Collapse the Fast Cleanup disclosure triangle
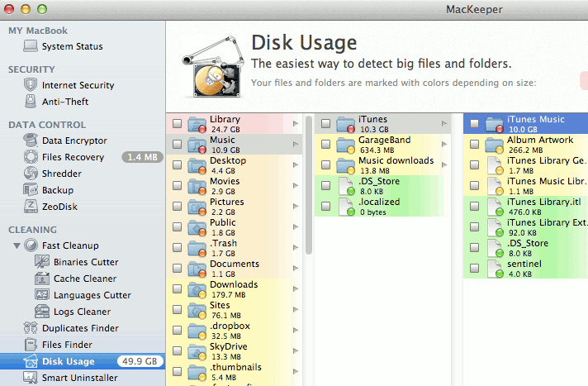The width and height of the screenshot is (588, 386). click(x=17, y=246)
